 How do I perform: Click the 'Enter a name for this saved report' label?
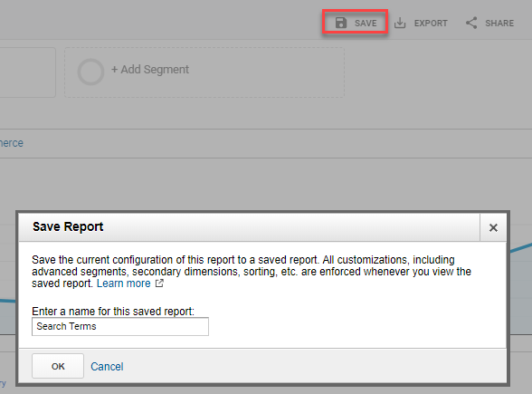(113, 312)
